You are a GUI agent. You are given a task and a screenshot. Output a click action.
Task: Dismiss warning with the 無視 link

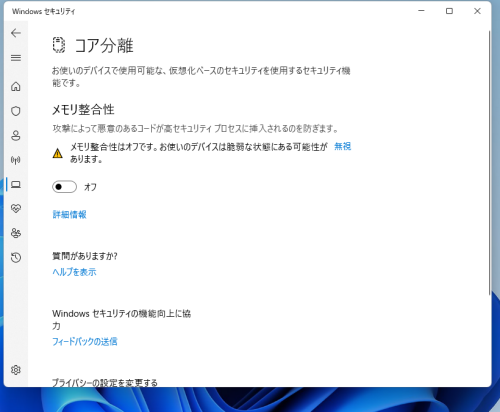[x=343, y=146]
